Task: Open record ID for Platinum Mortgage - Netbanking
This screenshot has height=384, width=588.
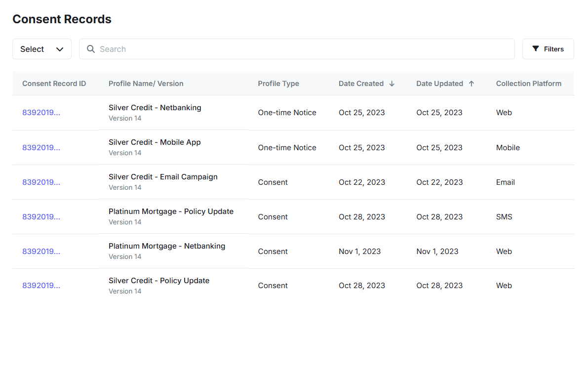Action: point(41,251)
